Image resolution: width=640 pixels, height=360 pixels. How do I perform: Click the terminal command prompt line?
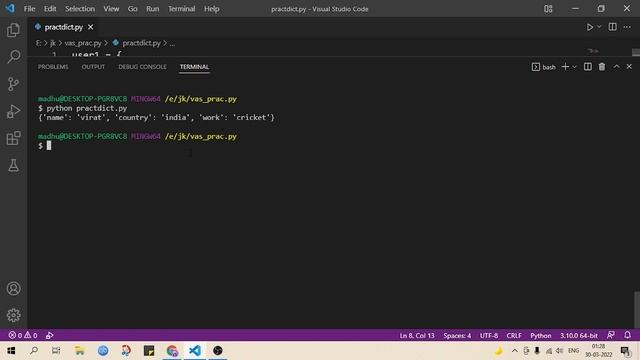(45, 146)
